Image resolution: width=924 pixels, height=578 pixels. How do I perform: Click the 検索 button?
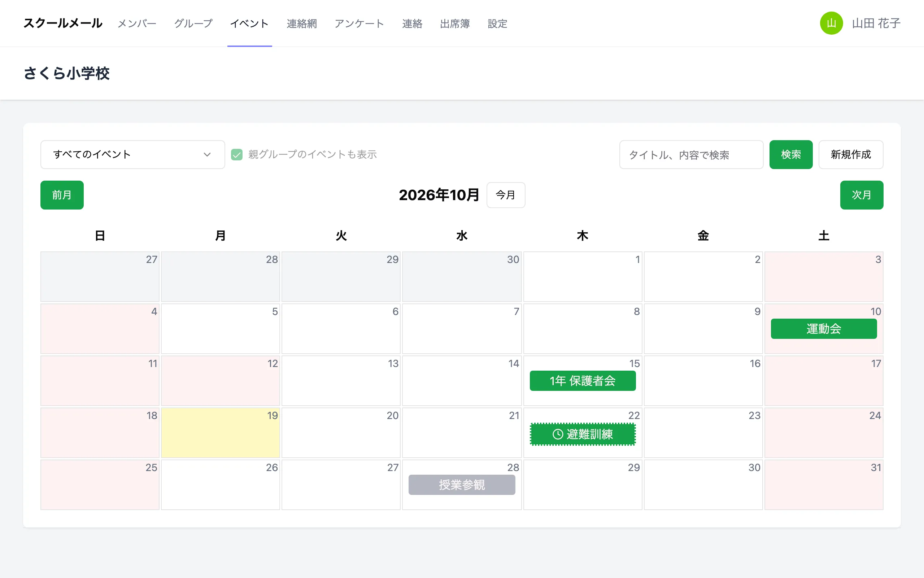pos(791,155)
